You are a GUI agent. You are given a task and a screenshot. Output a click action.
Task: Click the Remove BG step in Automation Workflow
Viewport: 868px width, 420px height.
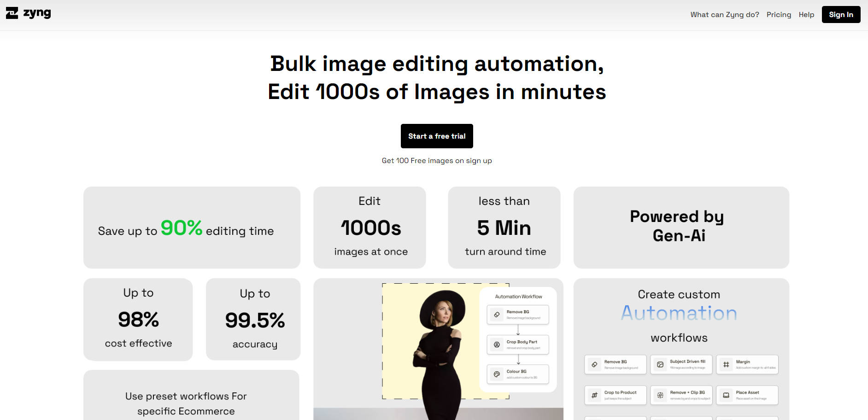point(518,314)
